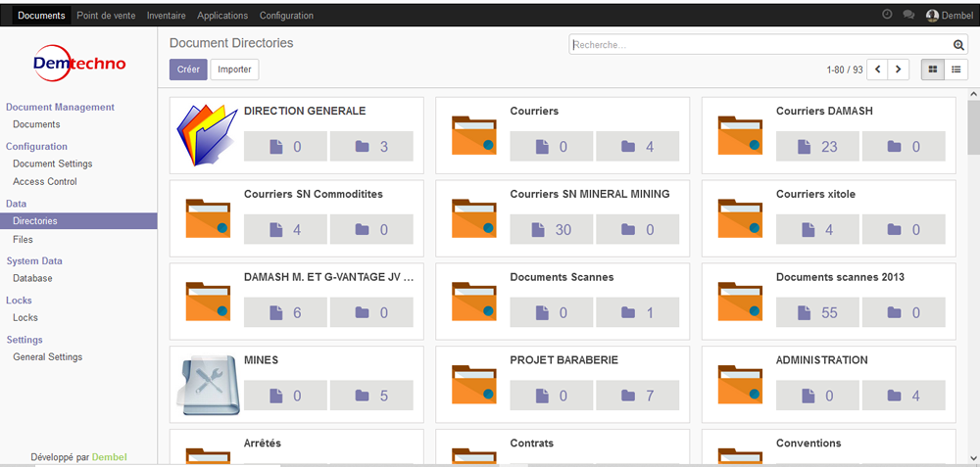Go to previous page of directories
This screenshot has height=467, width=980.
tap(878, 70)
